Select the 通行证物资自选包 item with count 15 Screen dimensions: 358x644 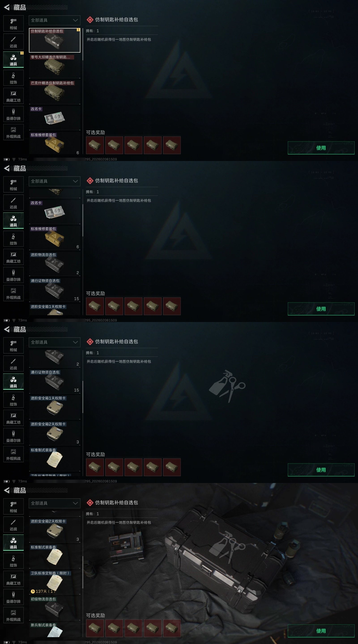(55, 290)
